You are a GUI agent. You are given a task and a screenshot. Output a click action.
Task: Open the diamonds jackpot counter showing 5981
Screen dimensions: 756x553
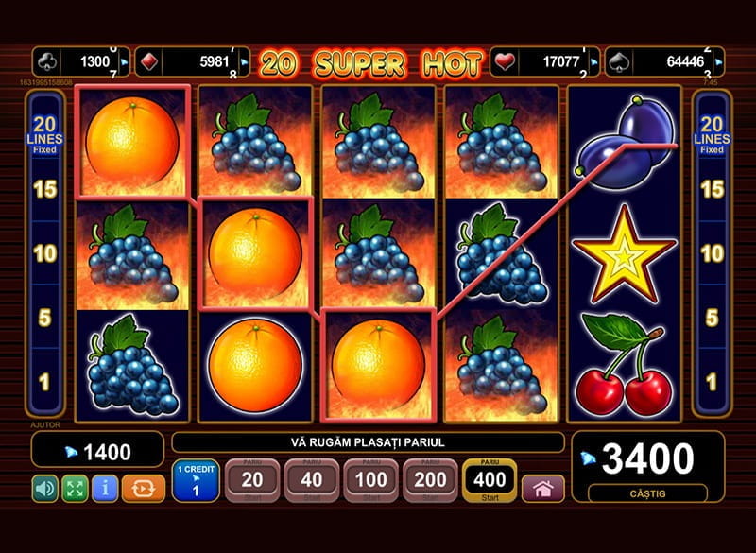click(193, 61)
